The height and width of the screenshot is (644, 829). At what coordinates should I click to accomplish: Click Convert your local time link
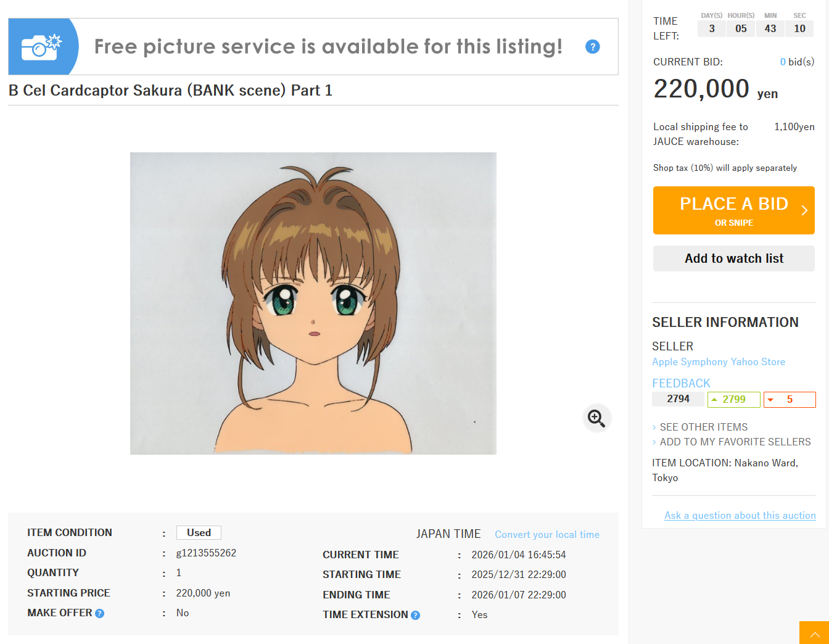(547, 535)
